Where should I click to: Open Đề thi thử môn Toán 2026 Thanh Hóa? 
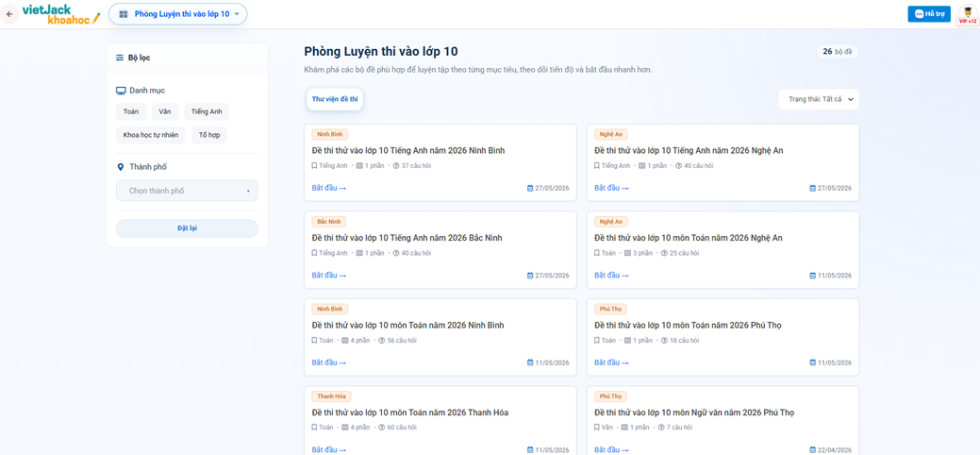tap(410, 413)
